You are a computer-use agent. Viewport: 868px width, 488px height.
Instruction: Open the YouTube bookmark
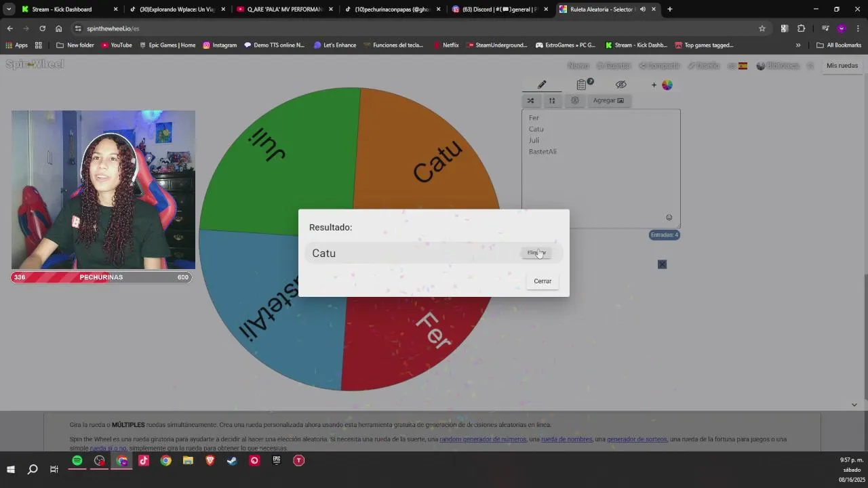pos(116,45)
